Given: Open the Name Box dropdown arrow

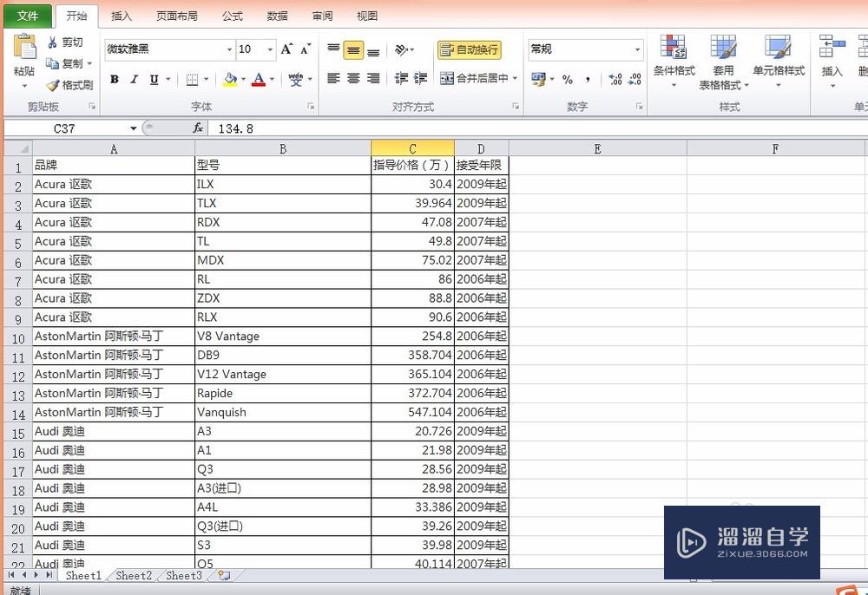Looking at the screenshot, I should tap(134, 128).
